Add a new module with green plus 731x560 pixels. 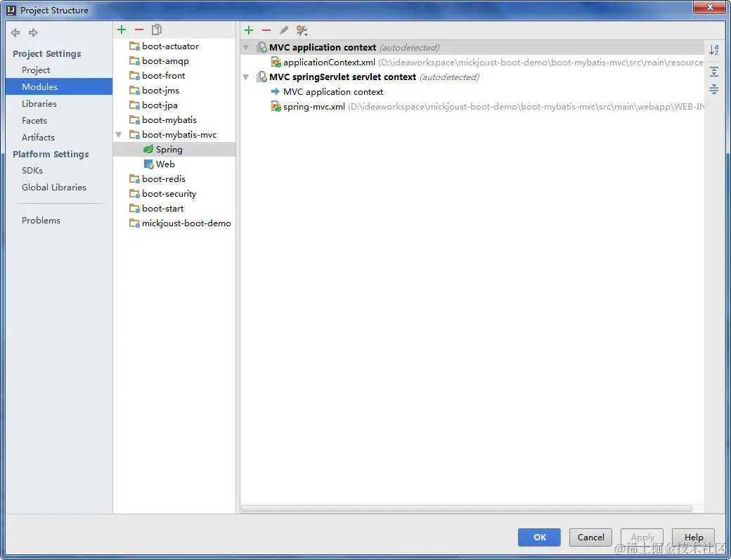[122, 30]
